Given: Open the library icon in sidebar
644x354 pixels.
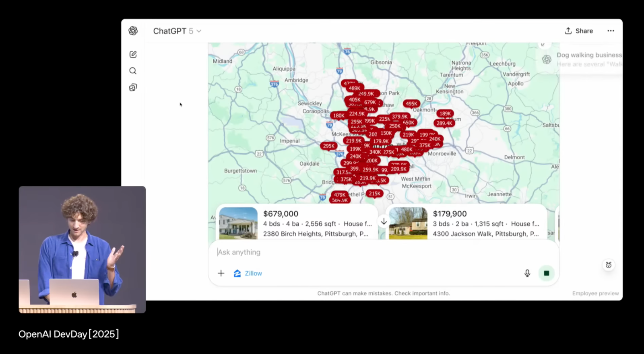Looking at the screenshot, I should point(133,87).
